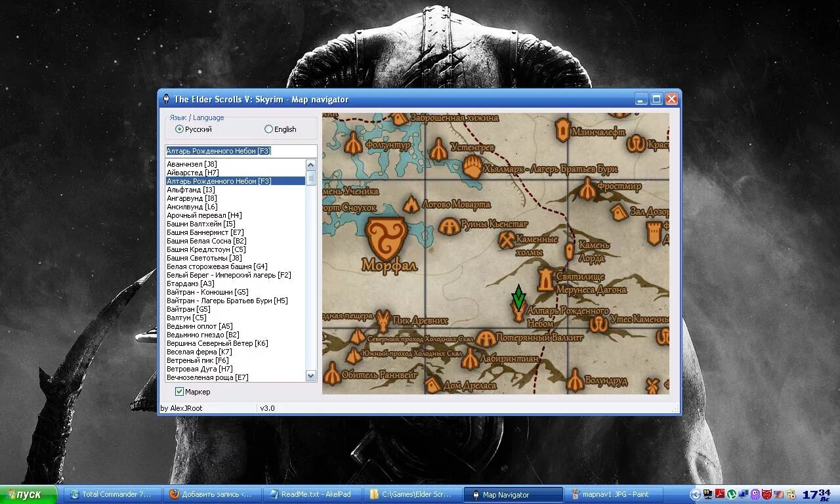Click the Утес Каменный horseshoe icon
Image resolution: width=840 pixels, height=504 pixels.
click(598, 324)
